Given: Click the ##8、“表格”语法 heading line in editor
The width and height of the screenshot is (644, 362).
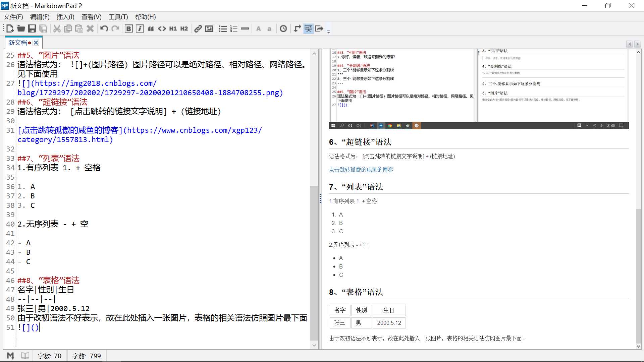Looking at the screenshot, I should [48, 280].
